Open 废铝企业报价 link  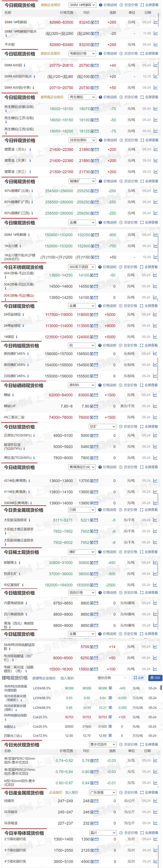(50, 54)
